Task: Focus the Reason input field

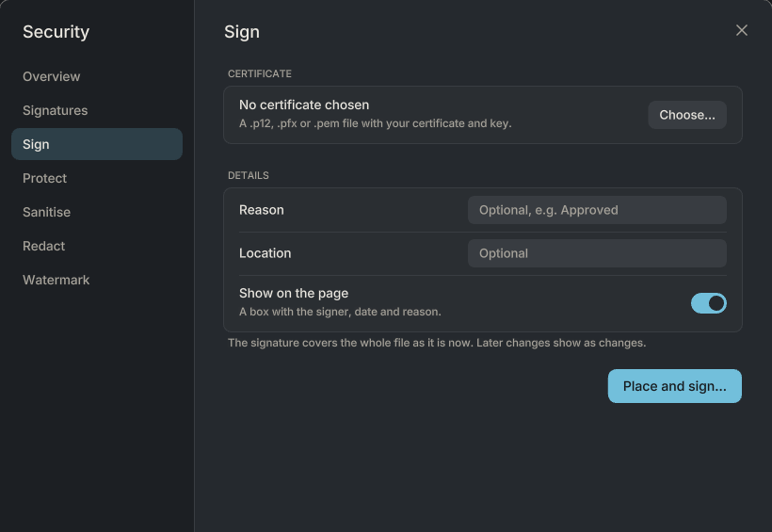Action: (597, 210)
